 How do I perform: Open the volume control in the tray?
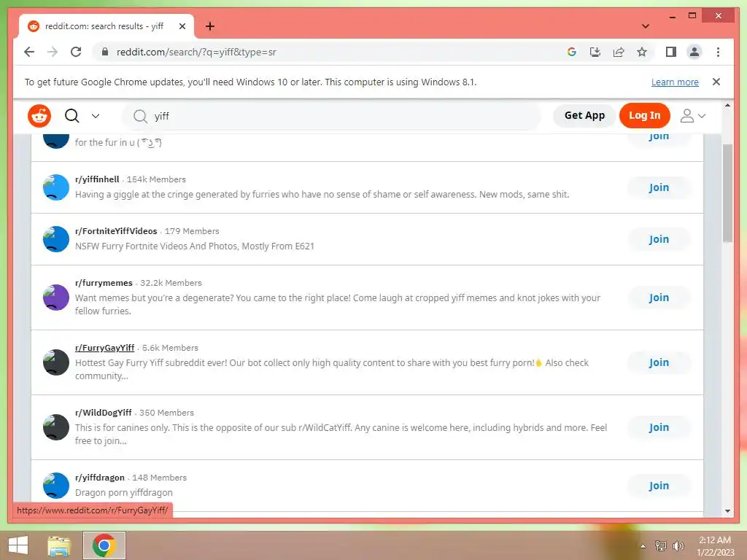[678, 546]
